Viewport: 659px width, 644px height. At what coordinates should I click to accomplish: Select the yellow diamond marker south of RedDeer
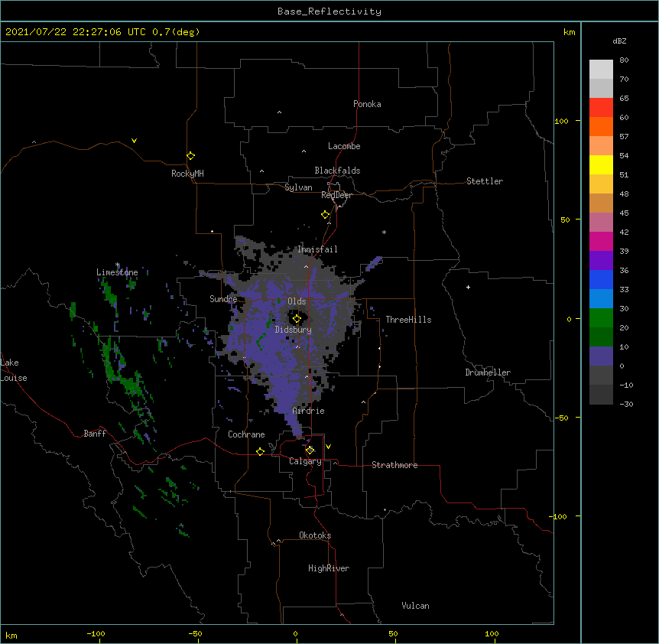(x=325, y=215)
